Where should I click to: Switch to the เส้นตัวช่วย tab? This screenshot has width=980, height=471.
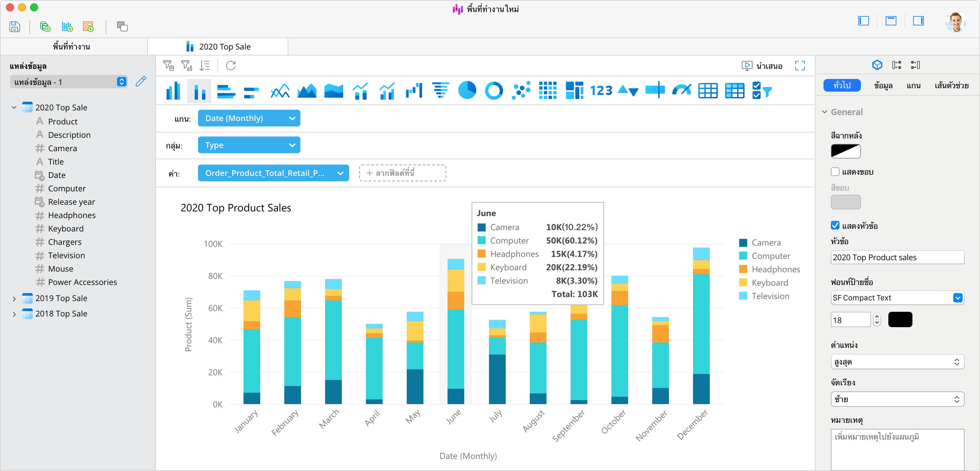tap(952, 86)
